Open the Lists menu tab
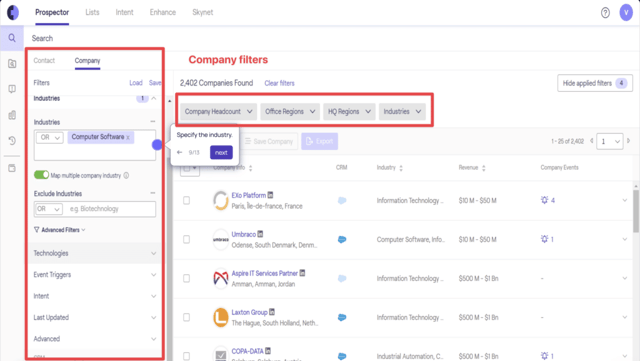The height and width of the screenshot is (361, 640). click(x=92, y=12)
